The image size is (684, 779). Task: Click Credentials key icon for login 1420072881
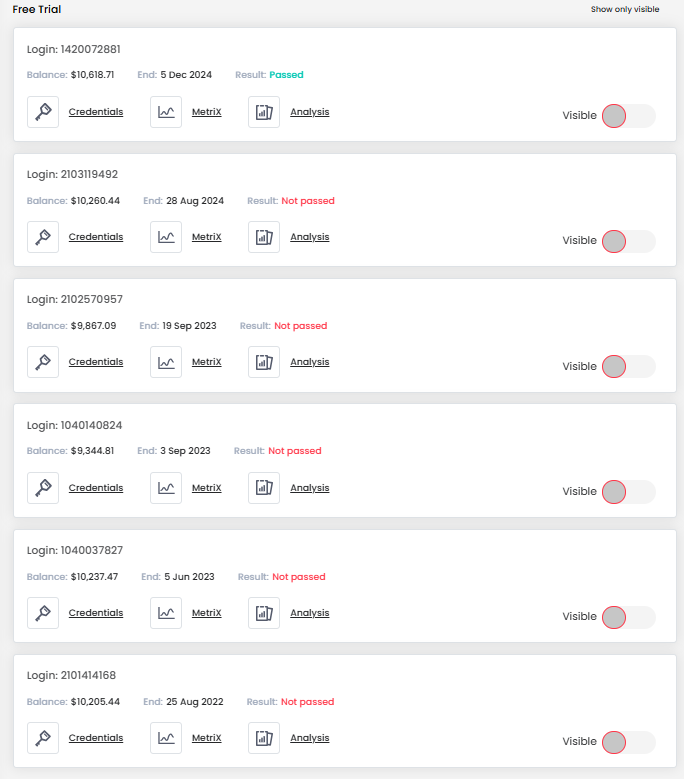[x=43, y=112]
